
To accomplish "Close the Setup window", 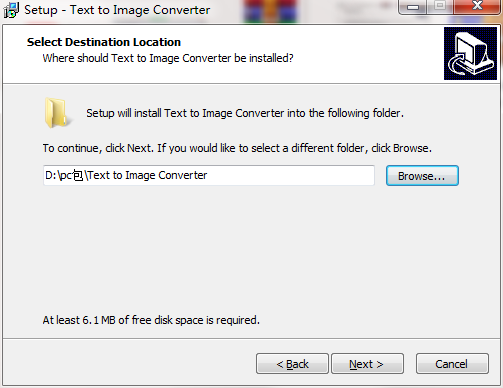I will pos(477,7).
